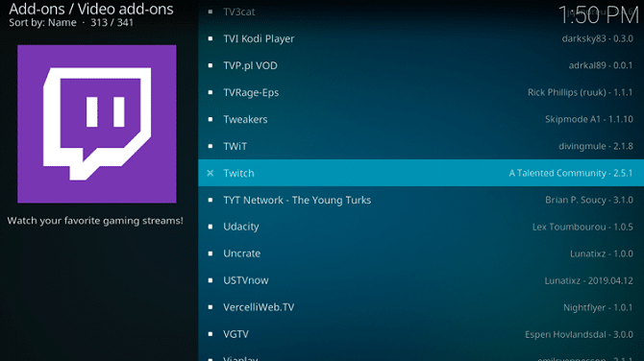Open VercelliWeb.TV add-on
Viewport: 644px width, 361px height.
tap(421, 307)
